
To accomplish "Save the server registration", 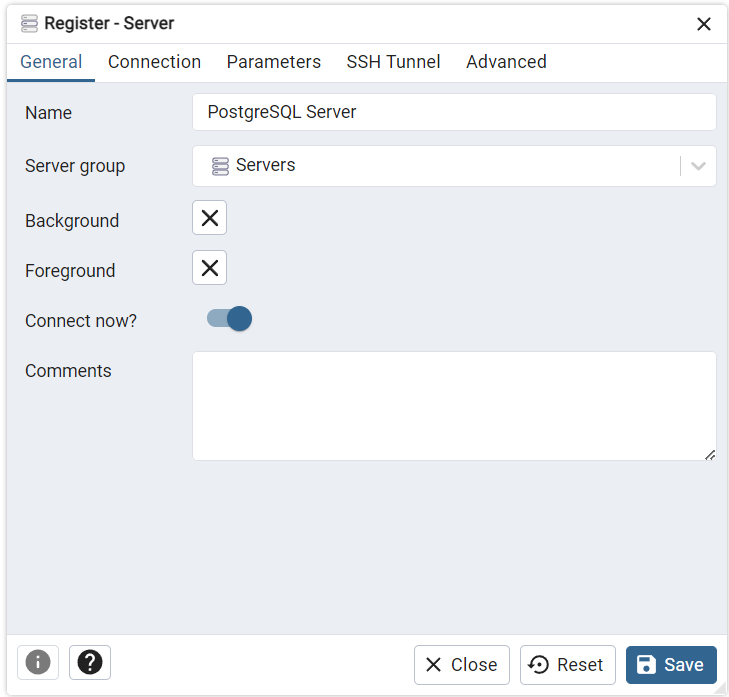I will point(671,664).
